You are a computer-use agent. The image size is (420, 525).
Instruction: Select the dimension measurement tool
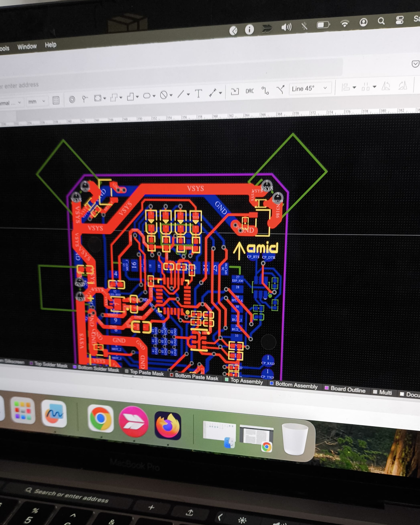click(x=213, y=93)
